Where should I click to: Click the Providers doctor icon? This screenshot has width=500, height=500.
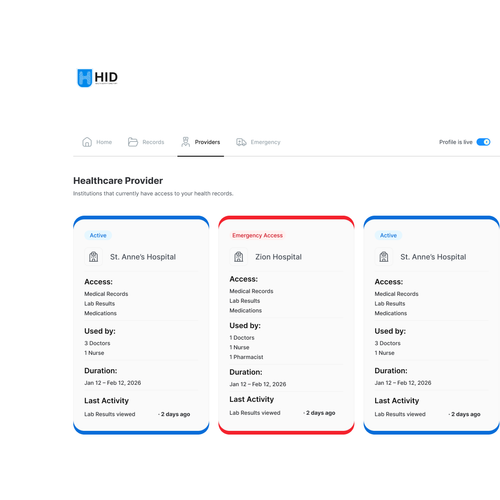point(185,142)
